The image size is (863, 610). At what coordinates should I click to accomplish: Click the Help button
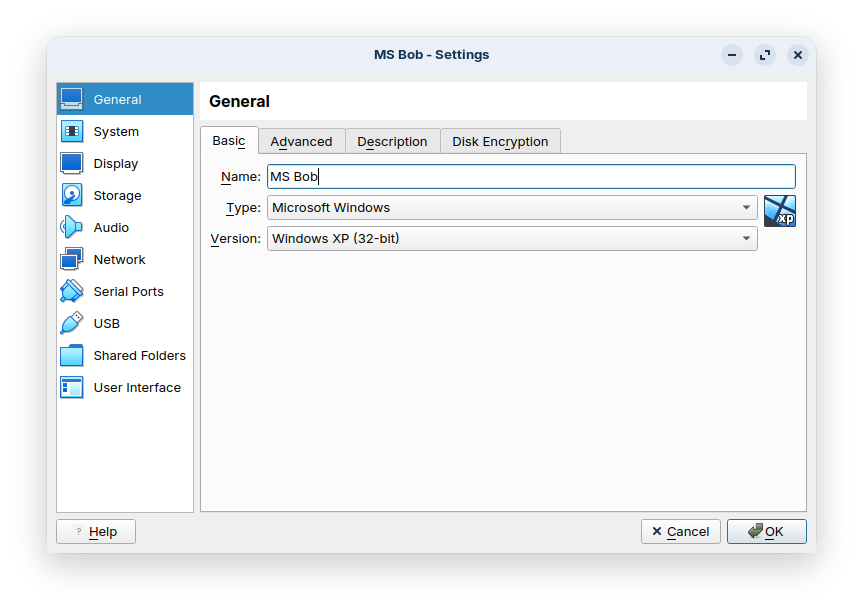[96, 532]
